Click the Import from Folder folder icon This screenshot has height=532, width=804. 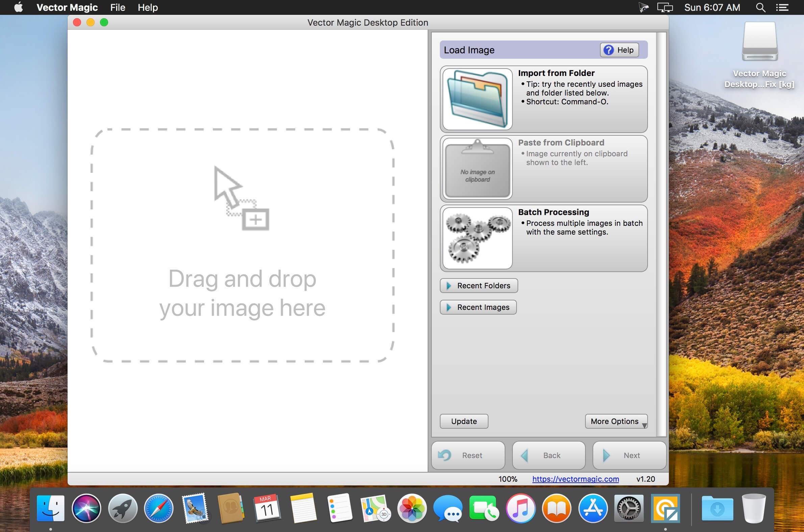point(477,98)
